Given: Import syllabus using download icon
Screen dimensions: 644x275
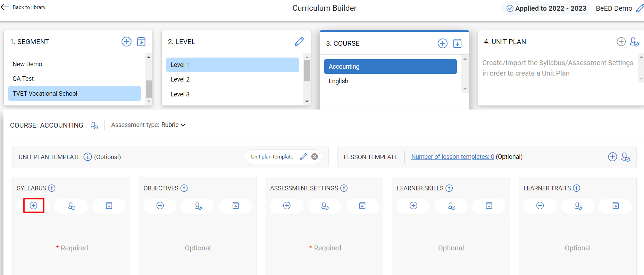Looking at the screenshot, I should [x=109, y=206].
